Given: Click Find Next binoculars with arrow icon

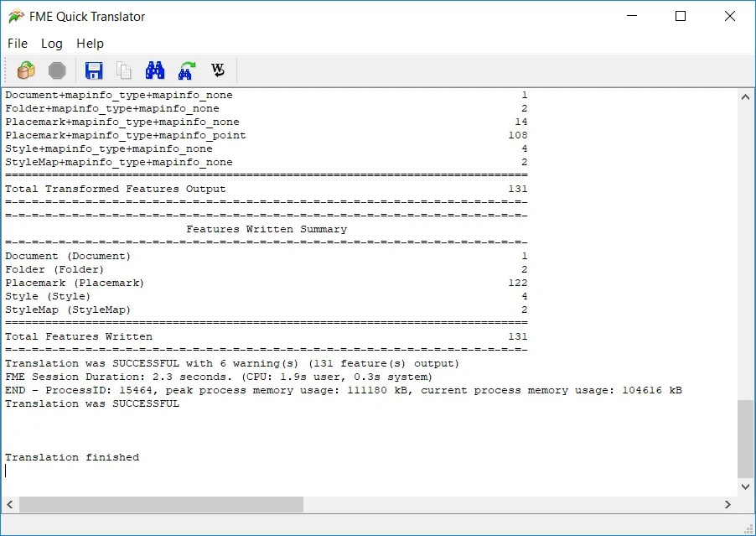Looking at the screenshot, I should 187,70.
